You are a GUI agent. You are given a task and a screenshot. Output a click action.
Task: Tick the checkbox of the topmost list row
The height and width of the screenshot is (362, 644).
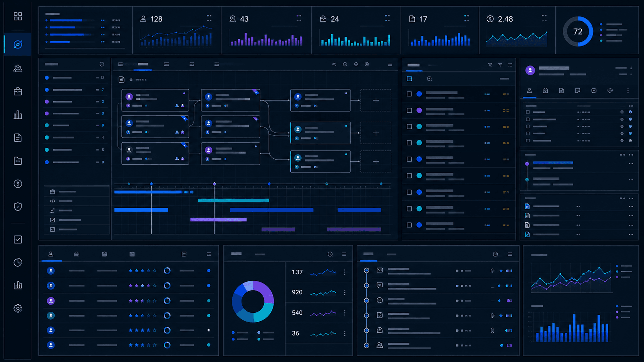(409, 94)
